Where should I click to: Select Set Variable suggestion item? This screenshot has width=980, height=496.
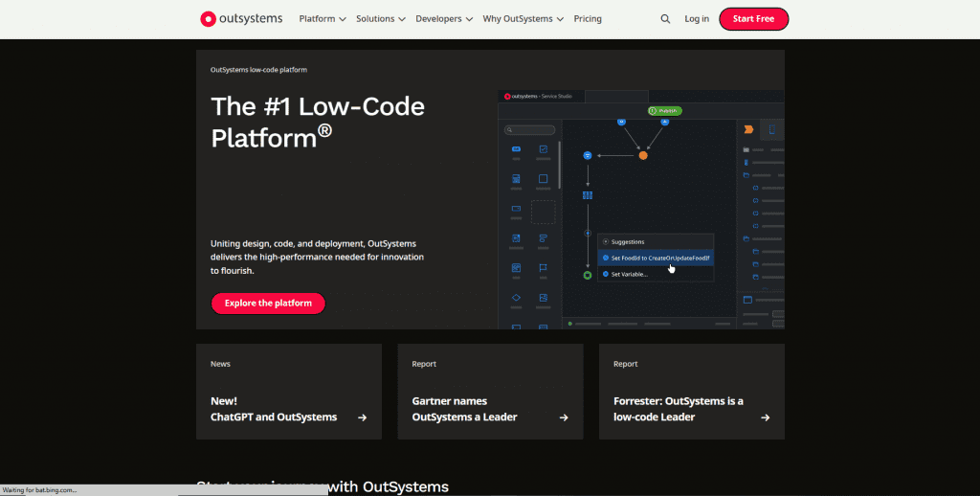656,274
